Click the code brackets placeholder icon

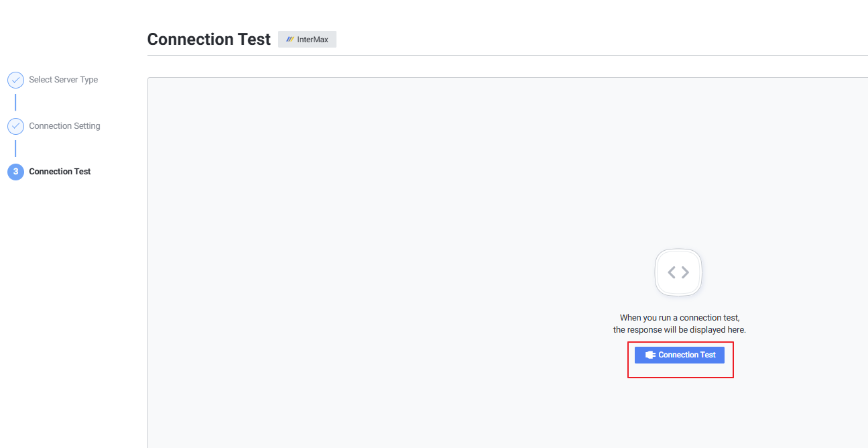[x=678, y=272]
